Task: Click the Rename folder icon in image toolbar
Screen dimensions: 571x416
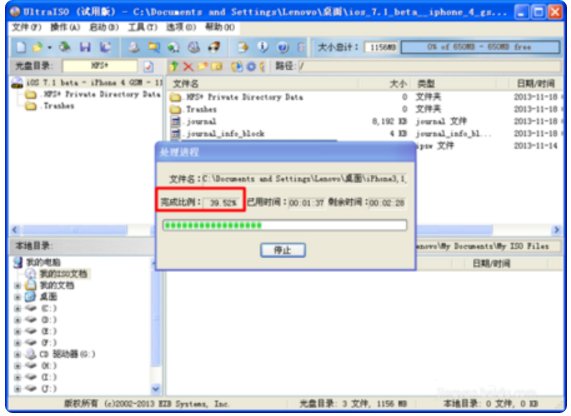Action: tap(216, 66)
